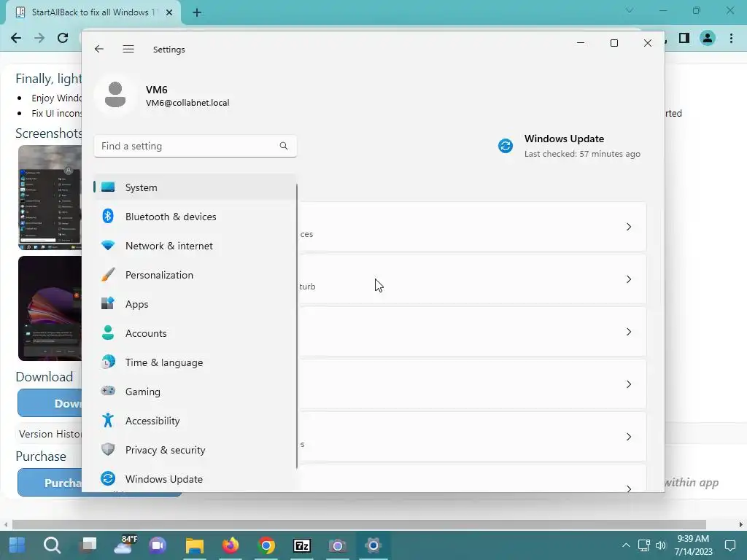Expand the fifth settings card ending in 's'
The width and height of the screenshot is (747, 560).
click(472, 437)
